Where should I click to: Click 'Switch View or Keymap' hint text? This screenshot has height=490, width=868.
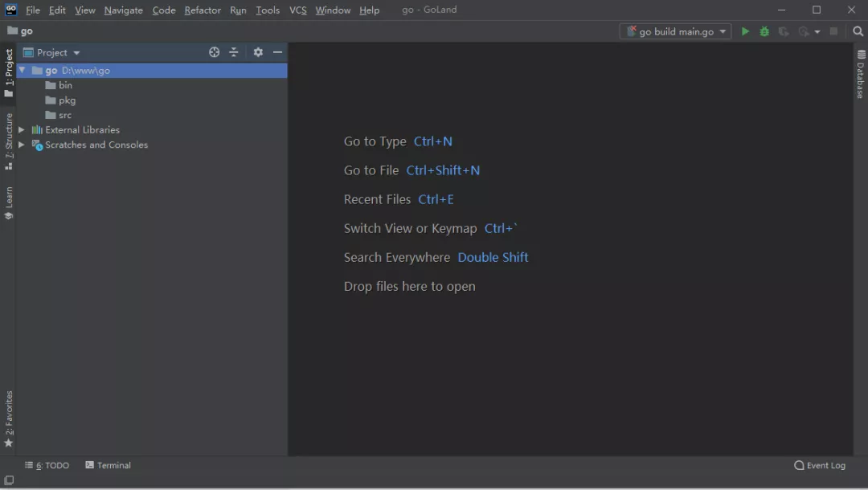410,228
